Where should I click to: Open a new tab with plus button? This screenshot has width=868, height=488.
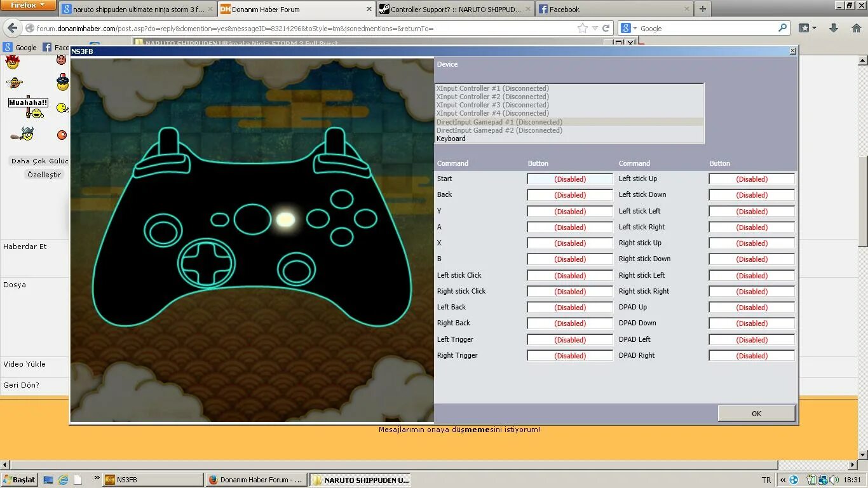tap(702, 9)
